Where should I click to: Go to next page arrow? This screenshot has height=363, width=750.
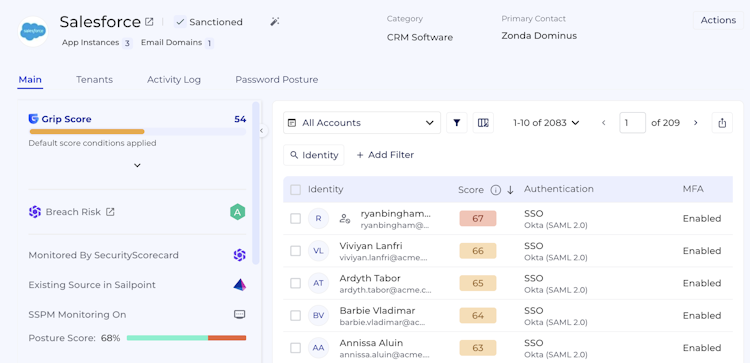click(695, 123)
